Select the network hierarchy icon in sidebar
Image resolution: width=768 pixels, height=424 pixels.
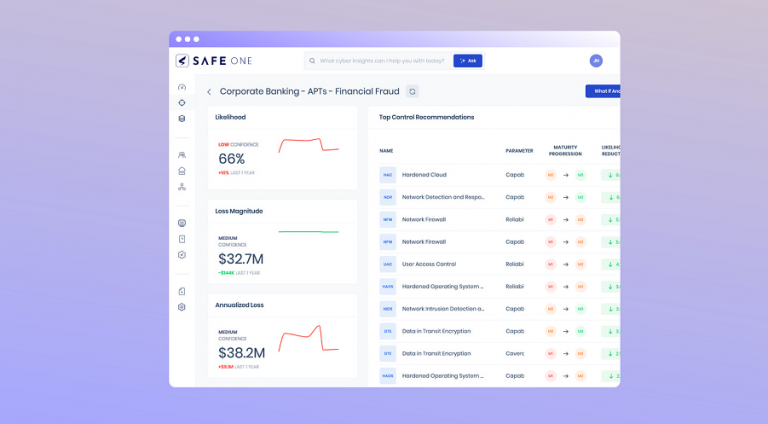tap(182, 187)
